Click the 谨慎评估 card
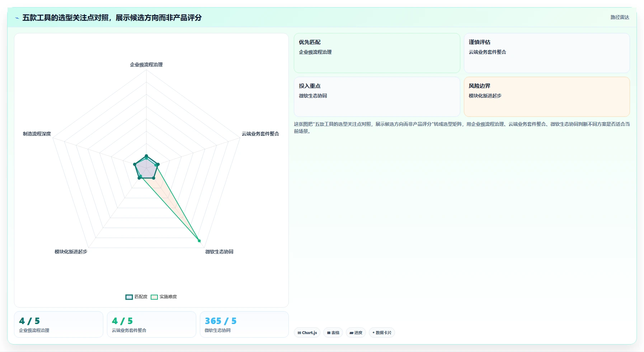Viewport: 644px width, 352px height. coord(547,53)
